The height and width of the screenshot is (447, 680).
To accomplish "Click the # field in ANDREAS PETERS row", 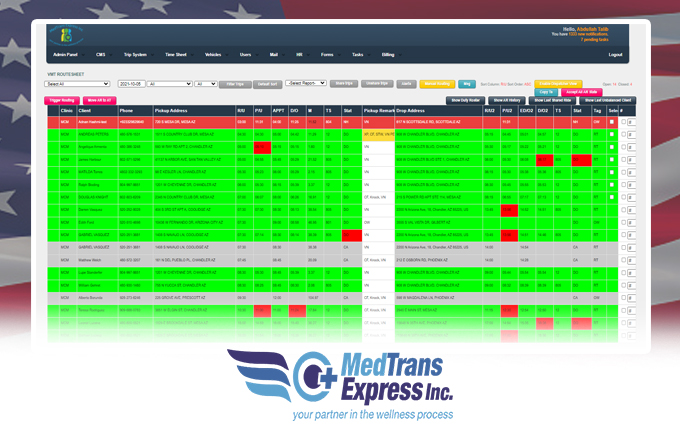I will pyautogui.click(x=632, y=135).
